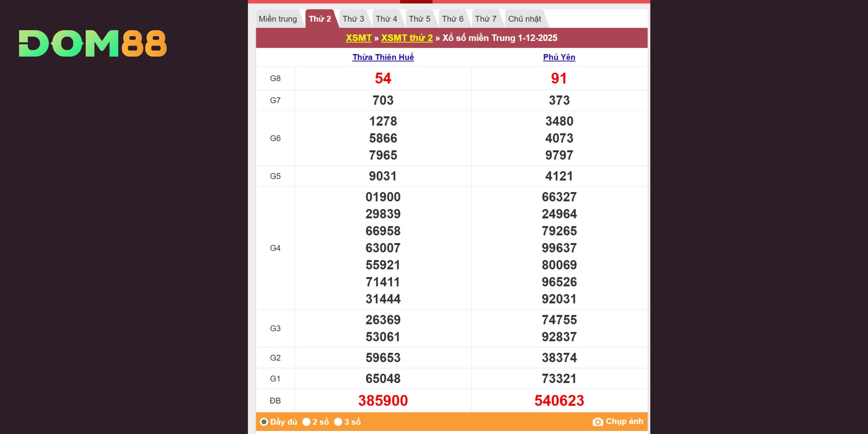The width and height of the screenshot is (868, 434).
Task: Select the 3 số radio option
Action: click(338, 422)
